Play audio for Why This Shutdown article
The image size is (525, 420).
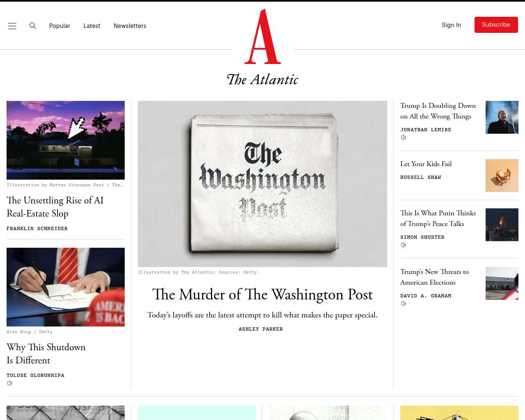[x=10, y=383]
